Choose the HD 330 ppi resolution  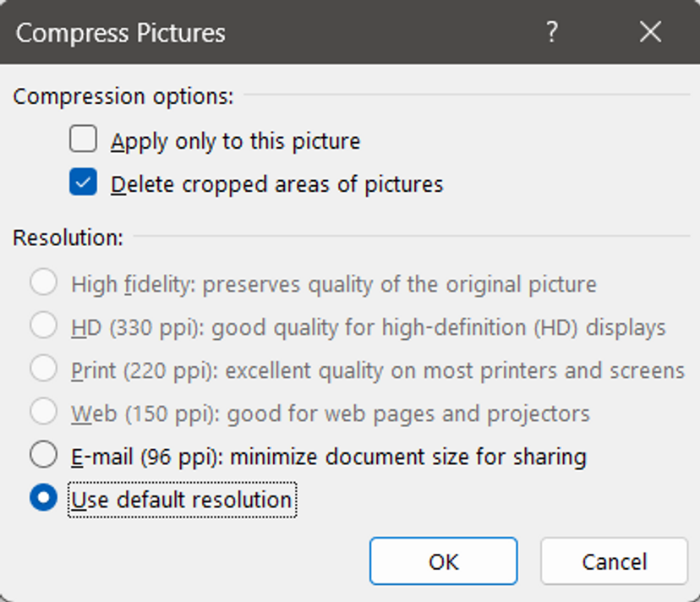(x=43, y=325)
